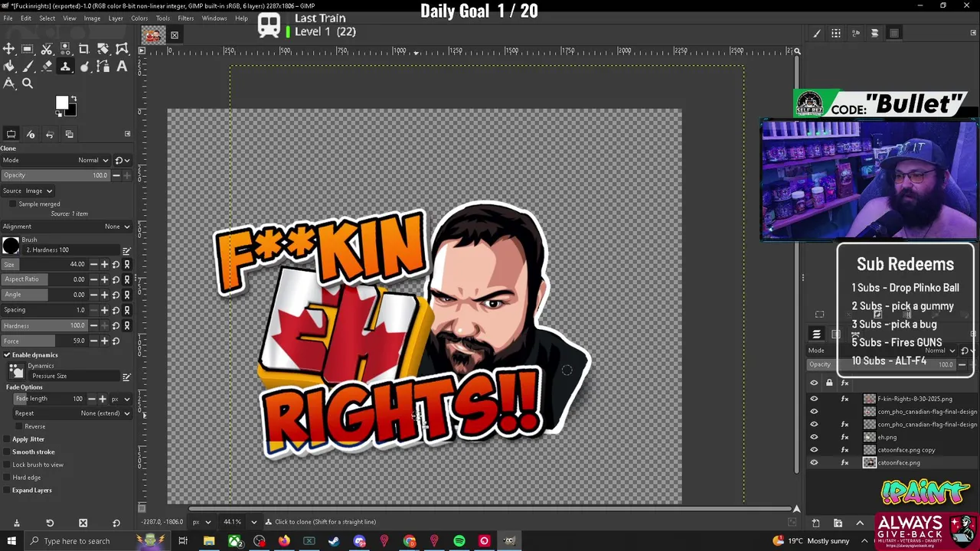This screenshot has height=551, width=980.
Task: Choose the Scissors select tool
Action: (46, 49)
